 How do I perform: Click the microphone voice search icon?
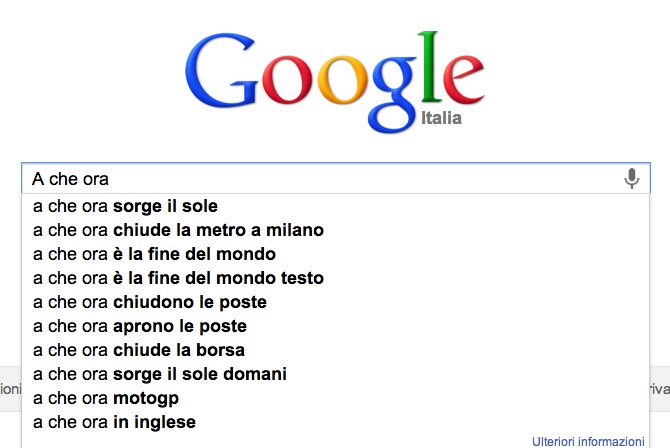coord(631,179)
